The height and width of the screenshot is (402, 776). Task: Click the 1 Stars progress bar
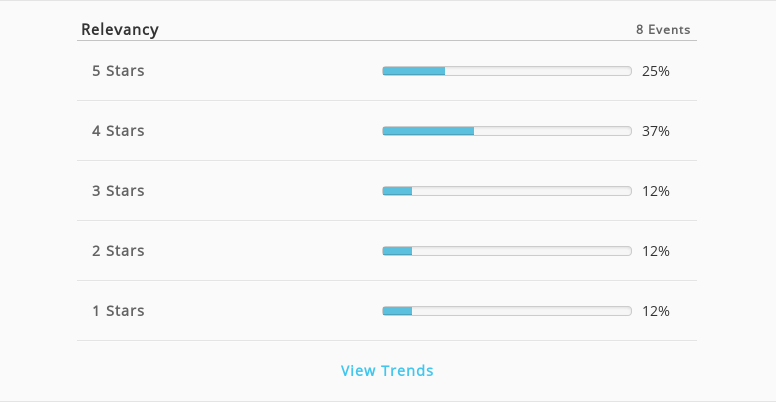click(x=507, y=310)
